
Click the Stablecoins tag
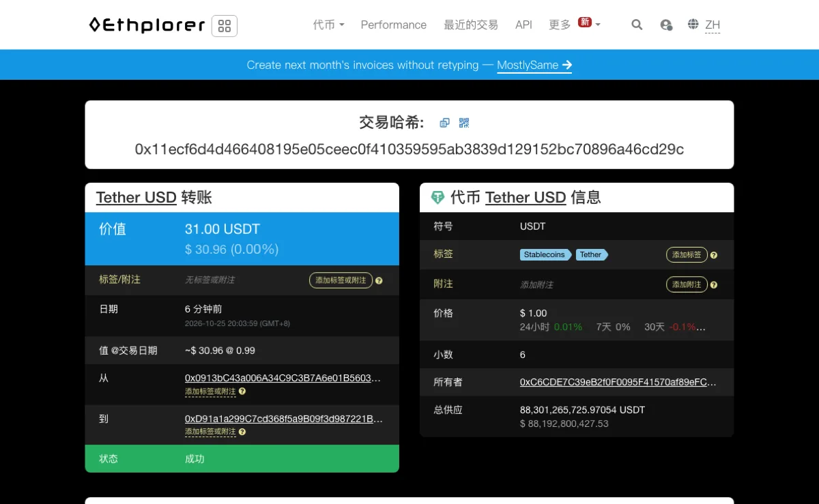pos(545,254)
